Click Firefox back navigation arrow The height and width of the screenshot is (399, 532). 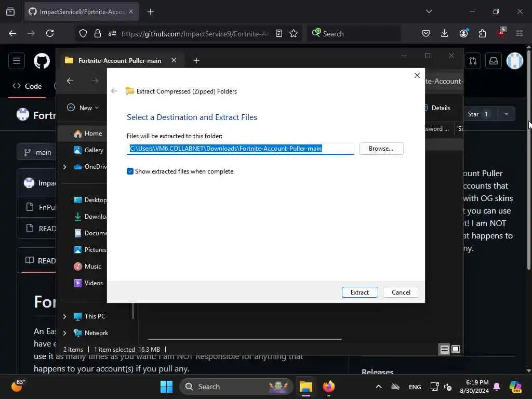pyautogui.click(x=12, y=33)
